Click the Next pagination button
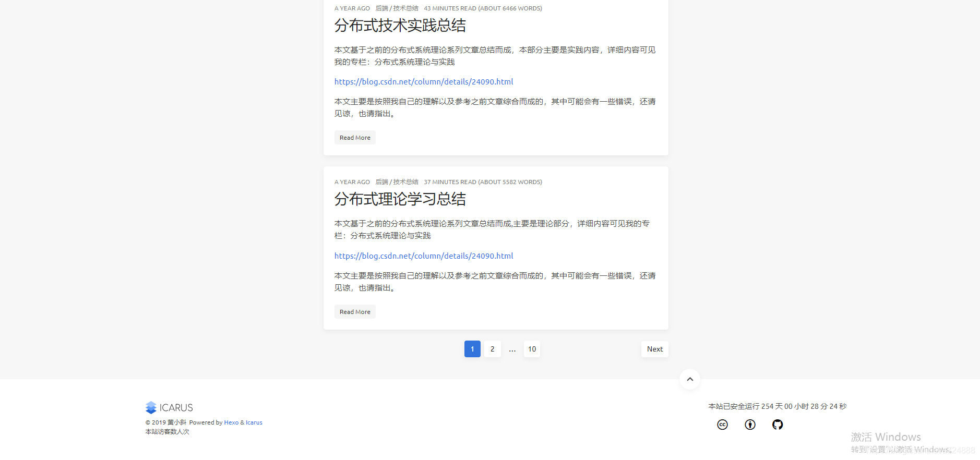The width and height of the screenshot is (980, 460). tap(654, 349)
